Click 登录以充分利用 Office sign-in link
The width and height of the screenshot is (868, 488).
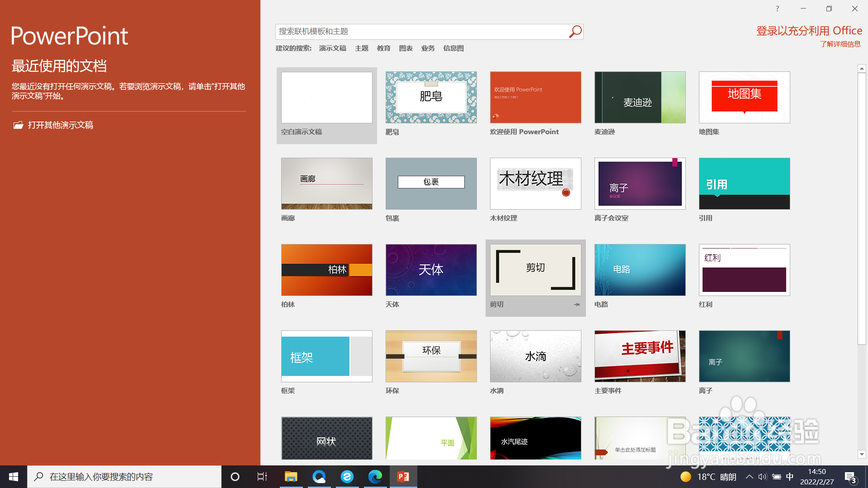click(809, 31)
